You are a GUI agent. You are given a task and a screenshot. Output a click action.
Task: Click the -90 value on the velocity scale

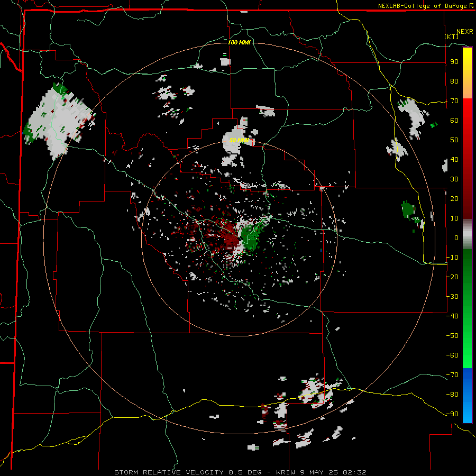[452, 414]
